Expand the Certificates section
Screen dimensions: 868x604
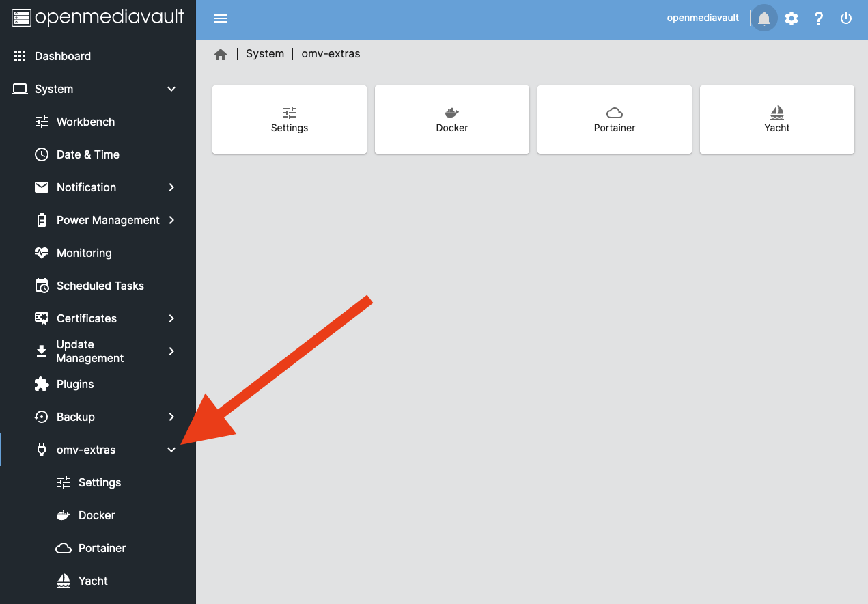coord(171,318)
